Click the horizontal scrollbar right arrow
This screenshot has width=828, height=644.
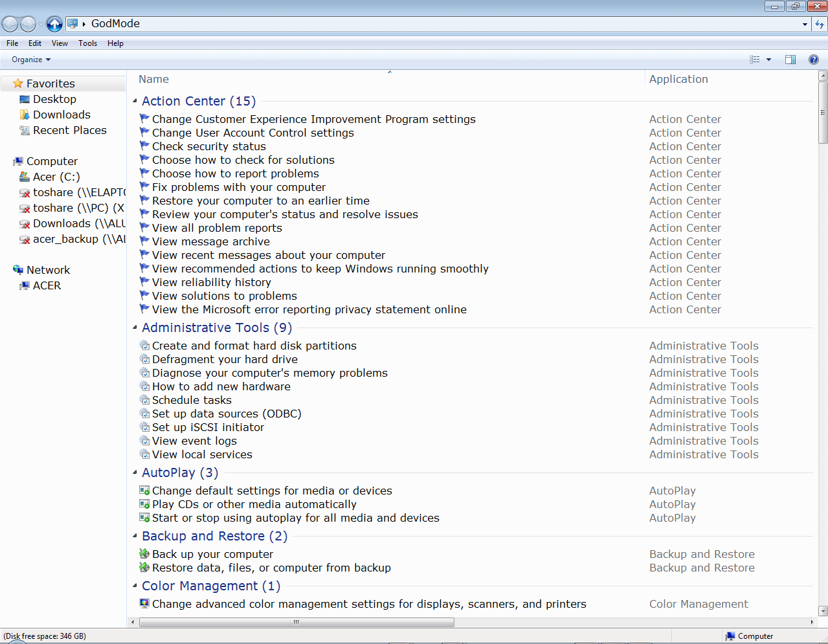[x=812, y=622]
